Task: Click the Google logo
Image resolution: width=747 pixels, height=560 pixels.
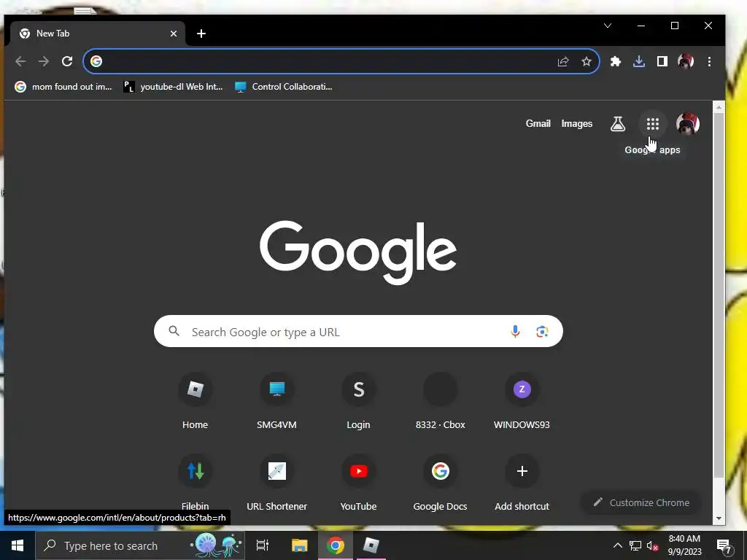Action: click(x=358, y=252)
